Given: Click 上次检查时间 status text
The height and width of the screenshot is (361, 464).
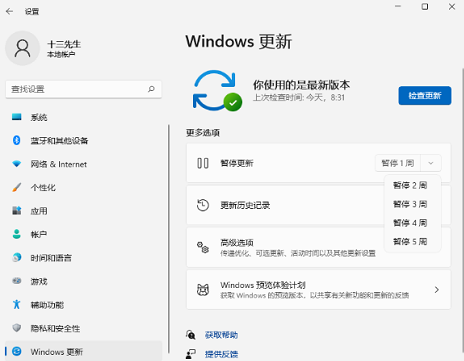Looking at the screenshot, I should tap(299, 97).
